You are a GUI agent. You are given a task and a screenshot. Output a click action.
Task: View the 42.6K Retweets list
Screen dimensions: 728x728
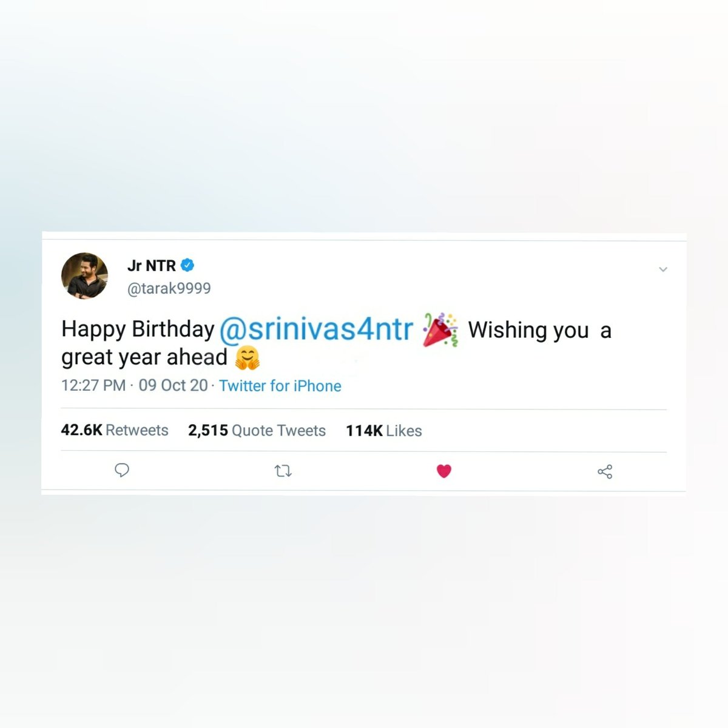115,430
